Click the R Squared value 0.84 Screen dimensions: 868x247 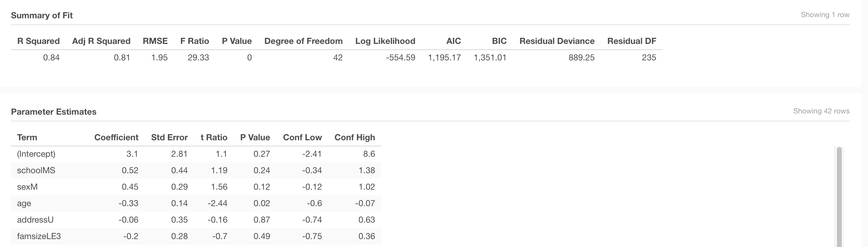tap(51, 58)
